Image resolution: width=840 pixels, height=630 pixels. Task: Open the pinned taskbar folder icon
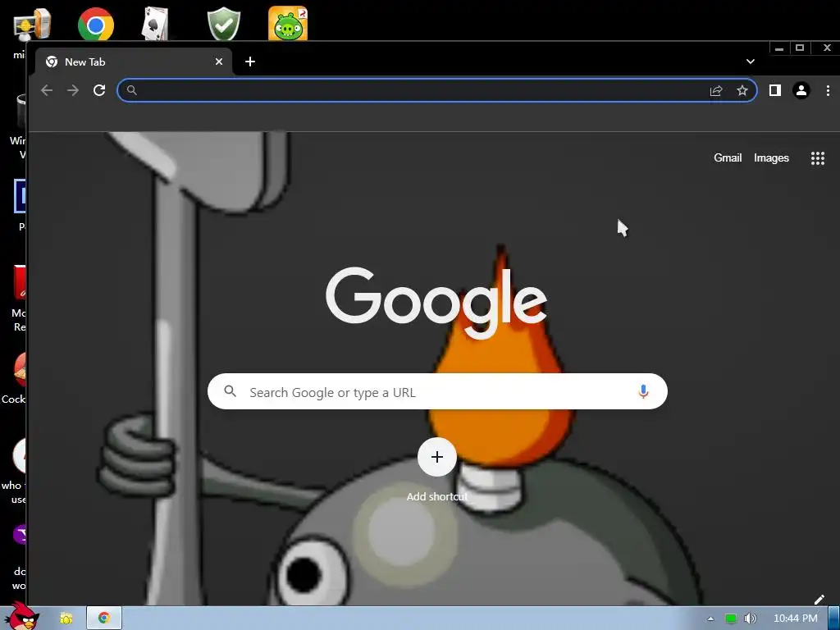pos(66,619)
